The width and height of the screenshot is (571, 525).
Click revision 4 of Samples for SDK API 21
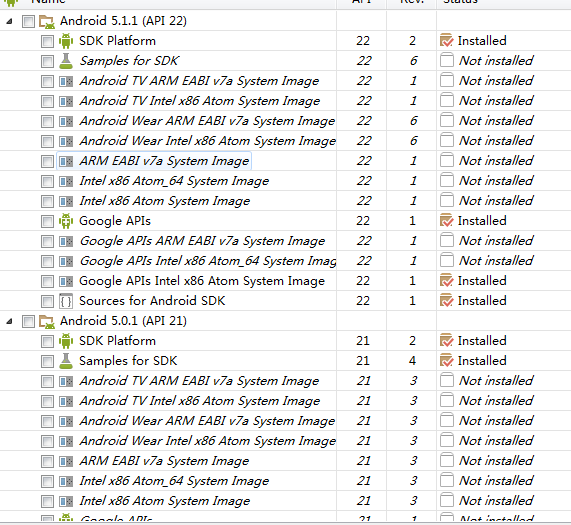click(412, 361)
